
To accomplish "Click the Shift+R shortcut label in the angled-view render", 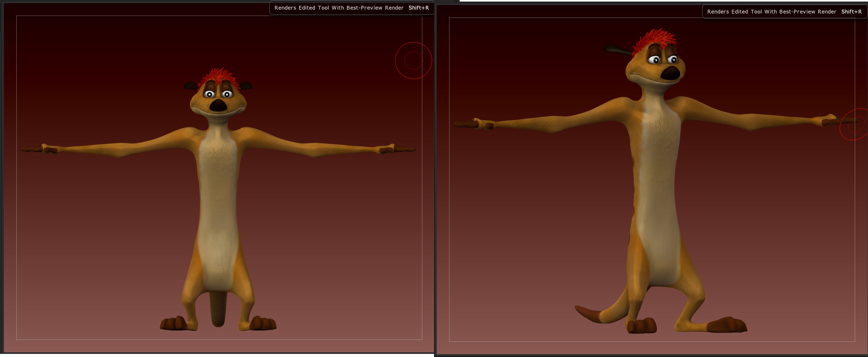I will pyautogui.click(x=851, y=12).
